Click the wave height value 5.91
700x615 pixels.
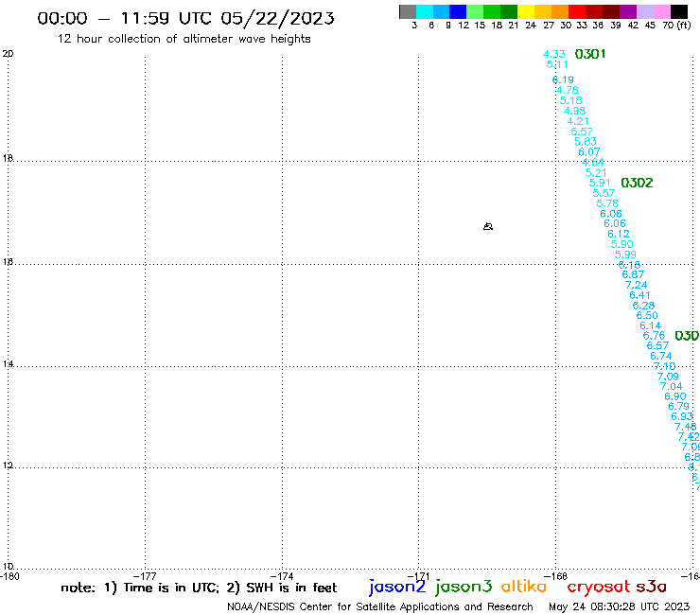[x=600, y=183]
